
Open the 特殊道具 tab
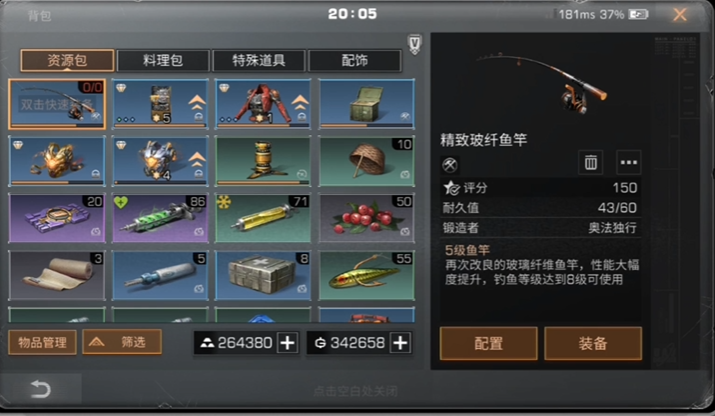click(x=259, y=60)
